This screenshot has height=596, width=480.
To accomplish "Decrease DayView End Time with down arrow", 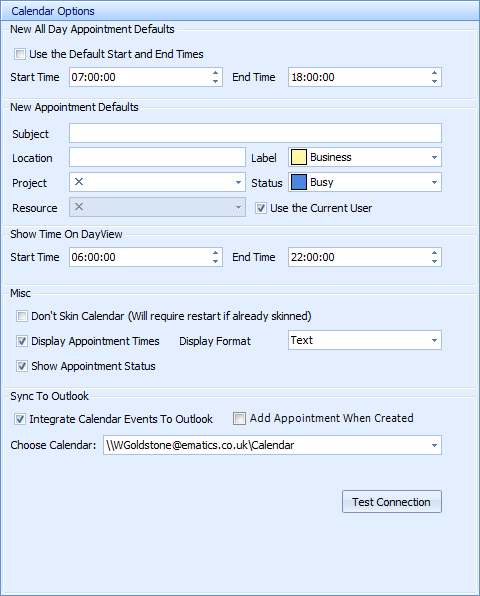I will tap(434, 262).
